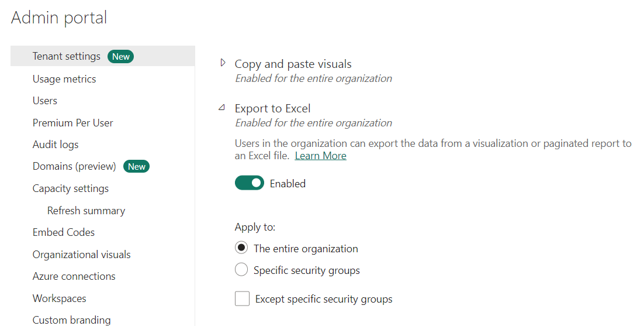Collapse the Export to Excel setting
This screenshot has width=644, height=326.
pyautogui.click(x=222, y=107)
